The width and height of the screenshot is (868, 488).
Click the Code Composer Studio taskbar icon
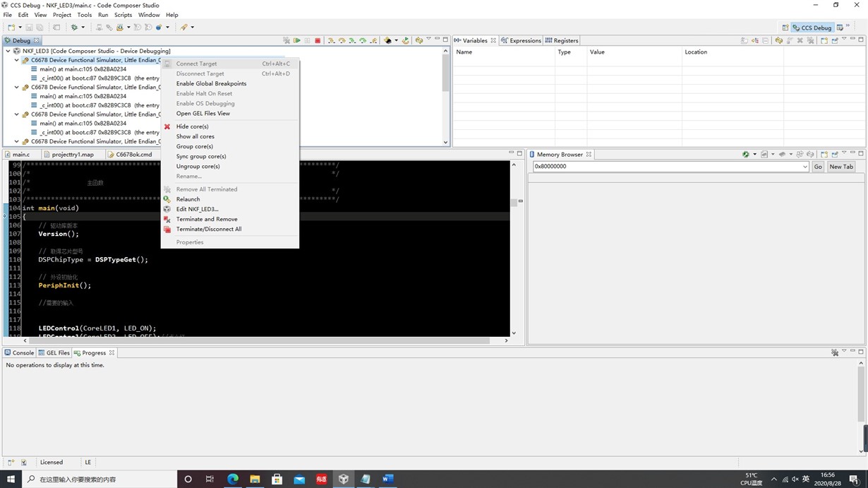point(343,479)
